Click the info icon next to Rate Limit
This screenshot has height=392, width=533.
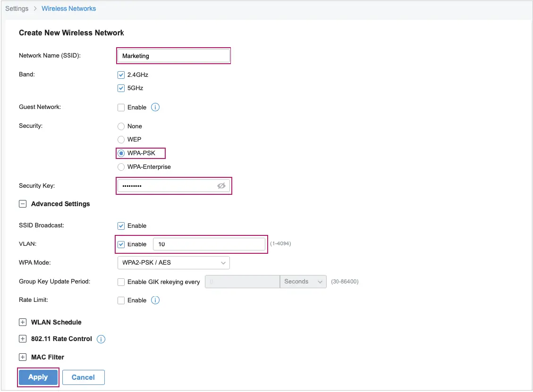[x=155, y=300]
